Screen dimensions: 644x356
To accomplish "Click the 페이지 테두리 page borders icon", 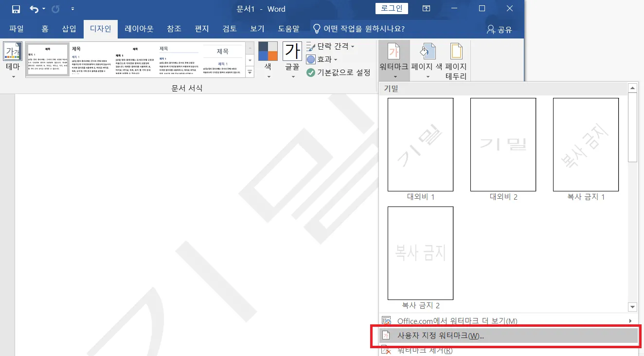I will (x=456, y=60).
